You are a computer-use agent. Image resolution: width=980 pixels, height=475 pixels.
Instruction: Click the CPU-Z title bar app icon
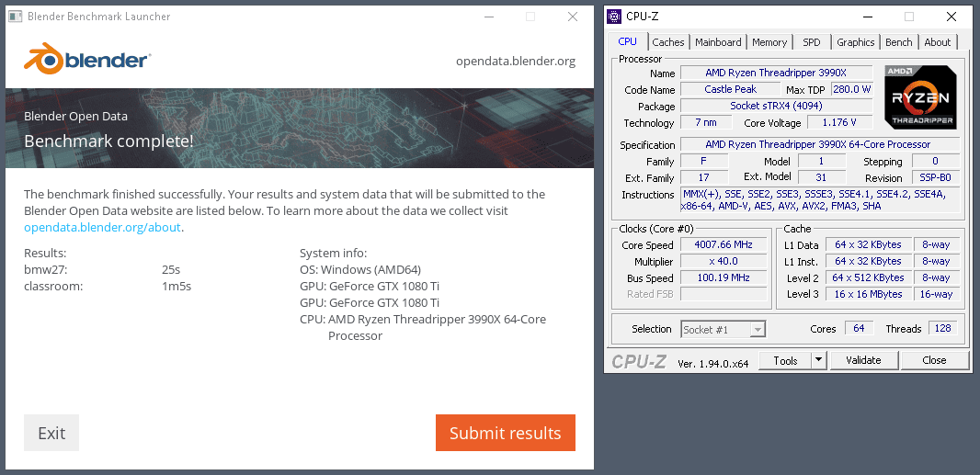pos(615,17)
